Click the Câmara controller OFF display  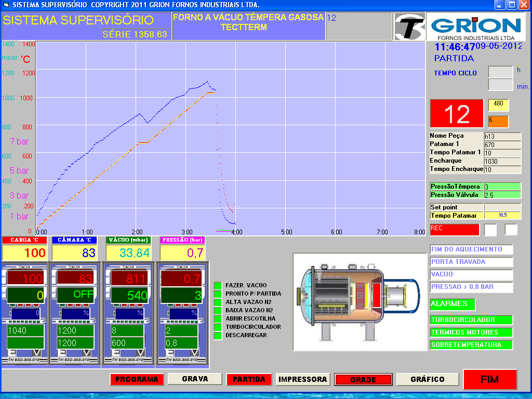[x=75, y=295]
